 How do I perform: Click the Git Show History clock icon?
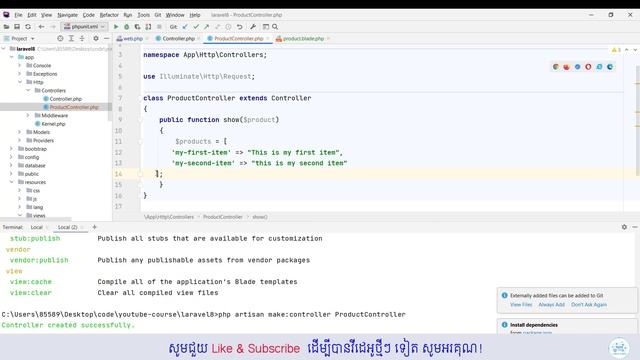(x=228, y=27)
